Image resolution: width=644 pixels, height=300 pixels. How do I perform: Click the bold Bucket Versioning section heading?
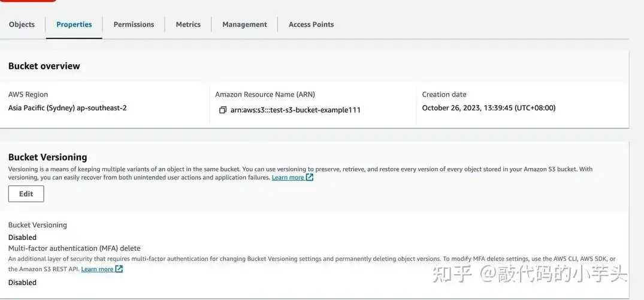(48, 157)
